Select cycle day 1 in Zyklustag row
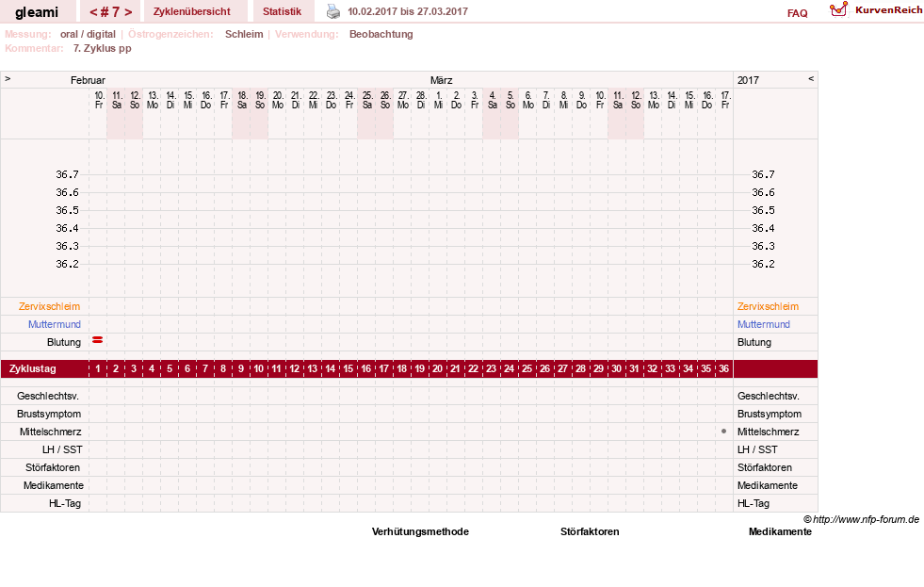 (98, 369)
